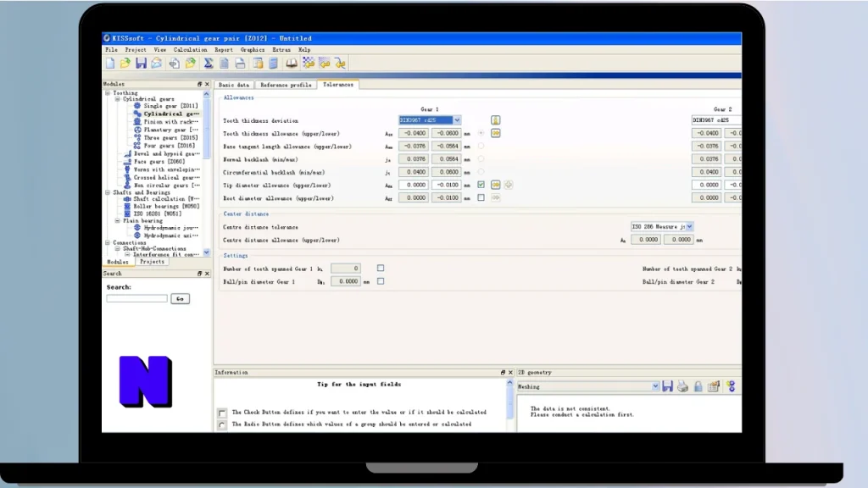The width and height of the screenshot is (868, 488).
Task: Enable Ball/pin diameter Gear 1 checkbox
Action: coord(381,281)
